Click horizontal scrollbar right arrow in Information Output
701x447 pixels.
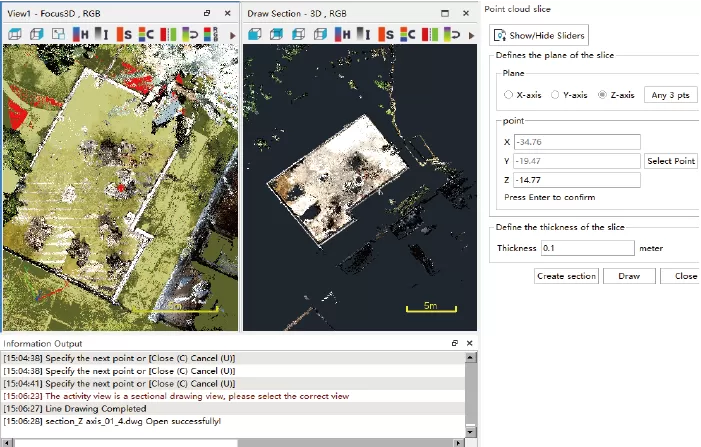(x=459, y=443)
